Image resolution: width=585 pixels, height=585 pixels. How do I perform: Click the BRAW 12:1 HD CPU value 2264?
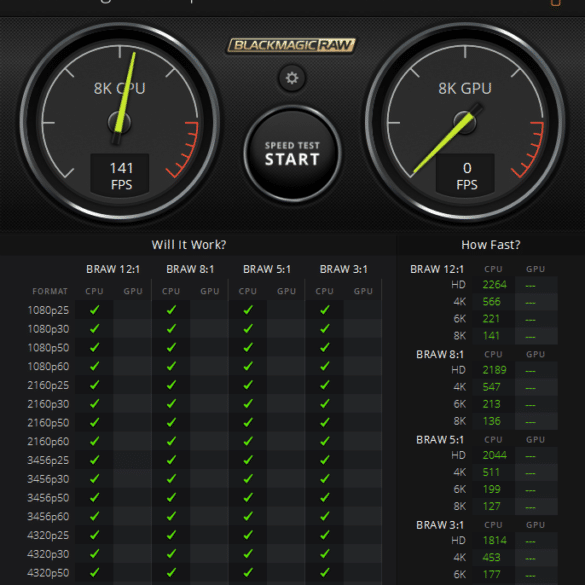494,285
